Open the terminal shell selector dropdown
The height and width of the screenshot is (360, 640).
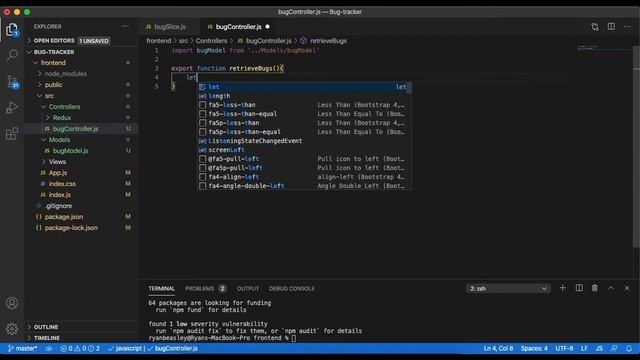tap(508, 289)
